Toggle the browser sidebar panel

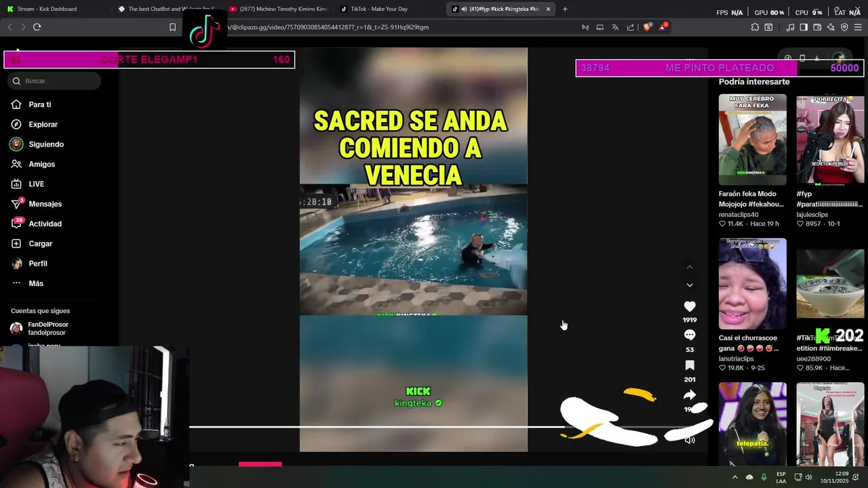(x=804, y=27)
